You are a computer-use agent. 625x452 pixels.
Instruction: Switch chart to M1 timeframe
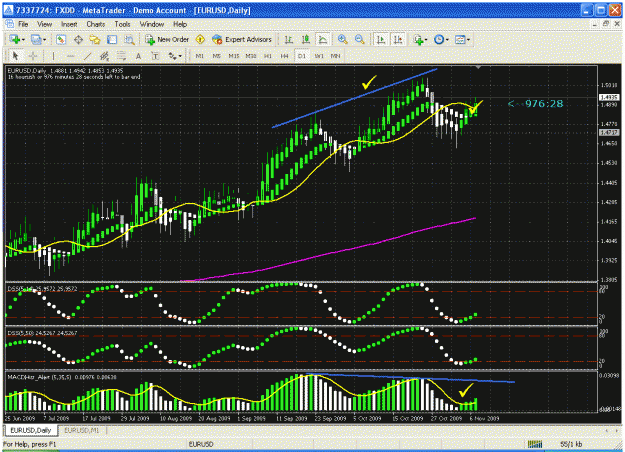[x=200, y=56]
